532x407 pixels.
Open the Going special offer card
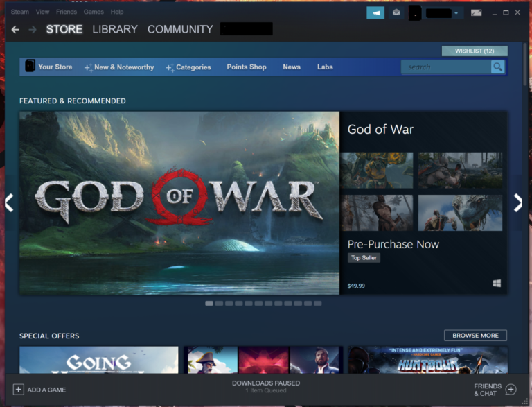click(x=99, y=360)
